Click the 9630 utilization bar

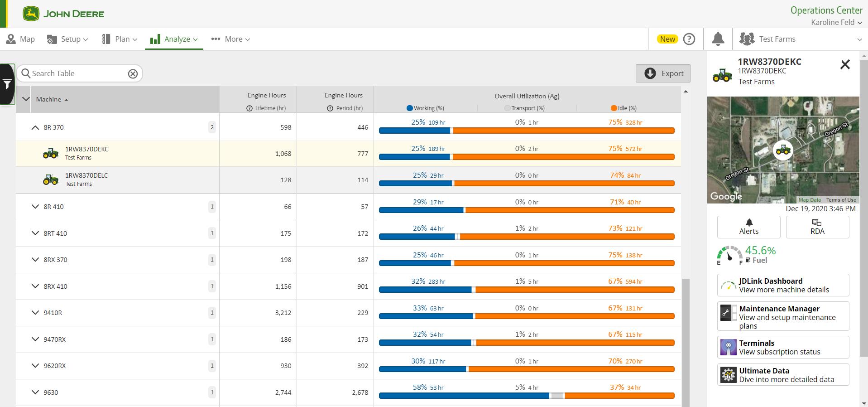coord(527,396)
